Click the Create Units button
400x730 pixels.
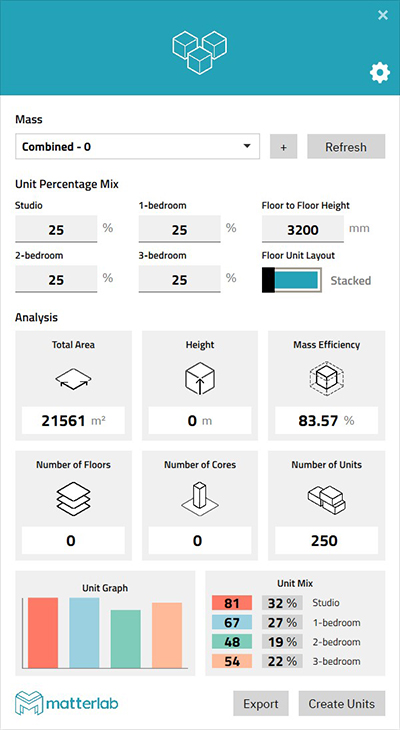(x=342, y=703)
